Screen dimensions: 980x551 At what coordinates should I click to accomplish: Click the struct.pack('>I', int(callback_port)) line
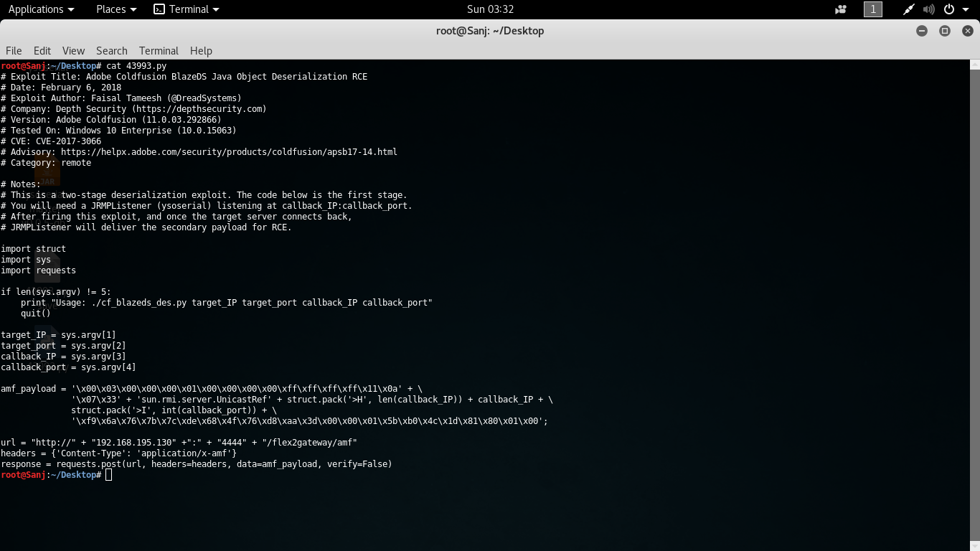coord(174,410)
